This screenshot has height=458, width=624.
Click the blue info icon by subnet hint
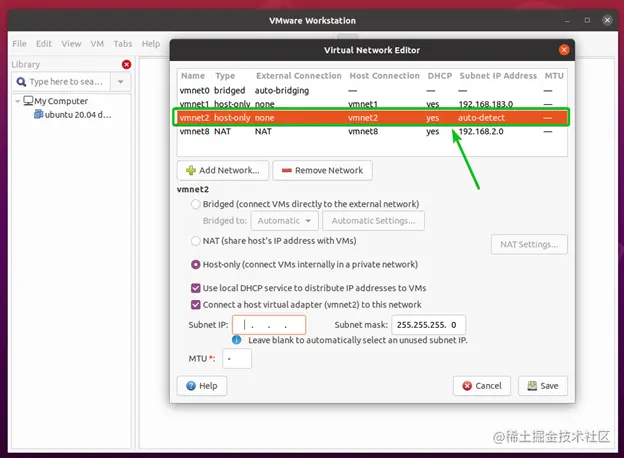click(x=236, y=340)
